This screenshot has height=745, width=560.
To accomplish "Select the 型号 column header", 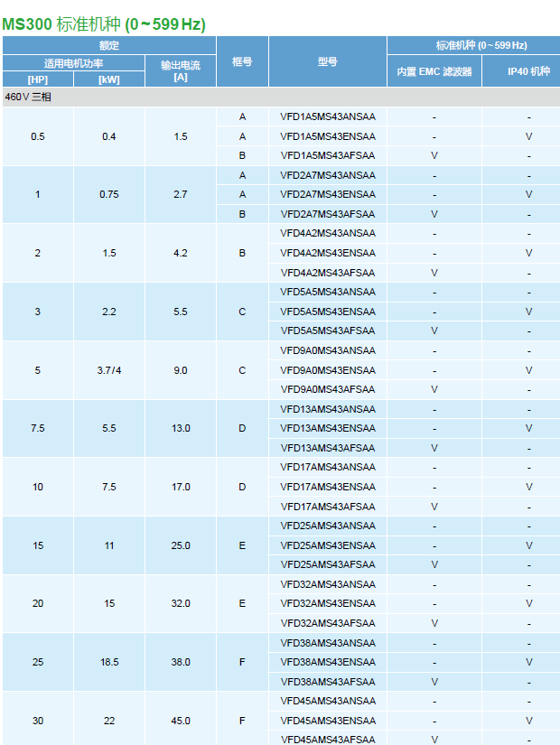I will pos(327,61).
